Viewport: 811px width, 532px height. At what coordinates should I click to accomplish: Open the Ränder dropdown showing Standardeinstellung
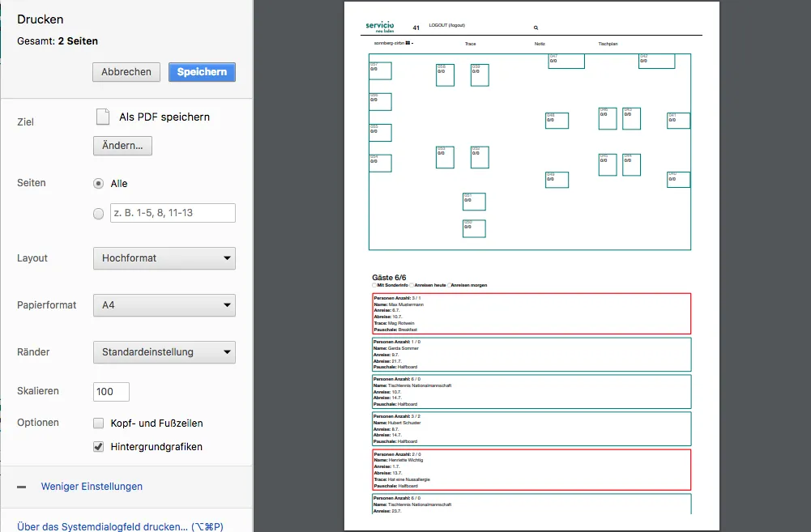click(164, 352)
